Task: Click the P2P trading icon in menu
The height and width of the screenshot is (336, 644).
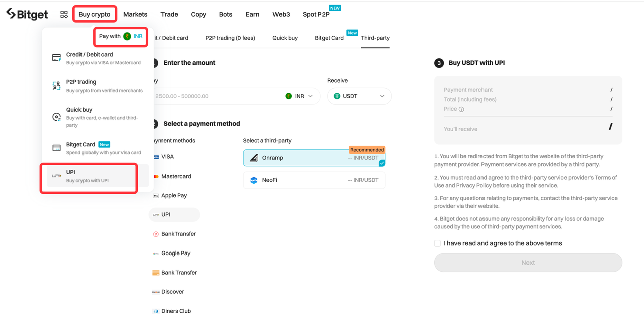Action: [57, 86]
